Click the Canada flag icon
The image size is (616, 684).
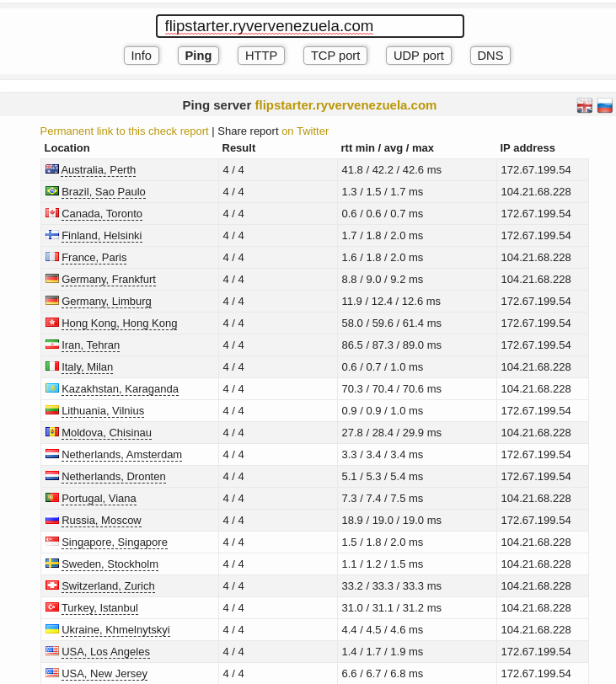pyautogui.click(x=52, y=212)
